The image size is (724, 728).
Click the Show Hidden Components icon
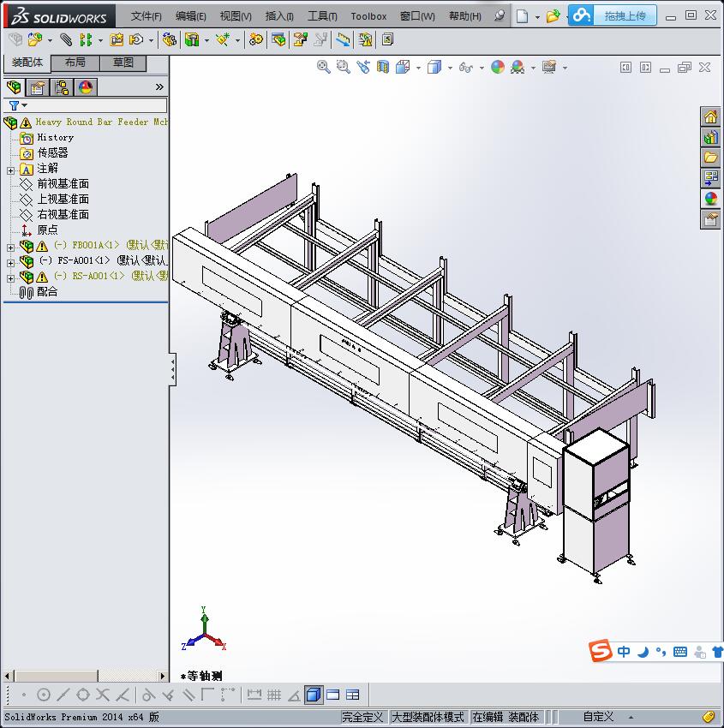169,40
